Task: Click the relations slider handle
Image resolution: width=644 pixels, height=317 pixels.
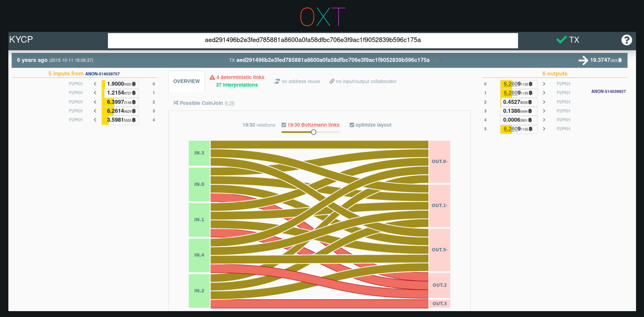Action: click(x=313, y=132)
